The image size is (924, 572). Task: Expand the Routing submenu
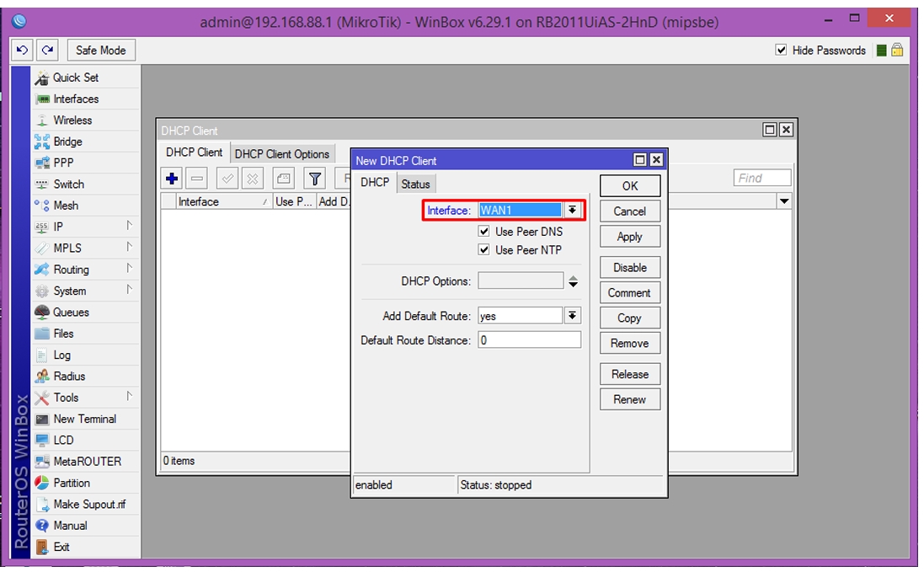coord(129,269)
